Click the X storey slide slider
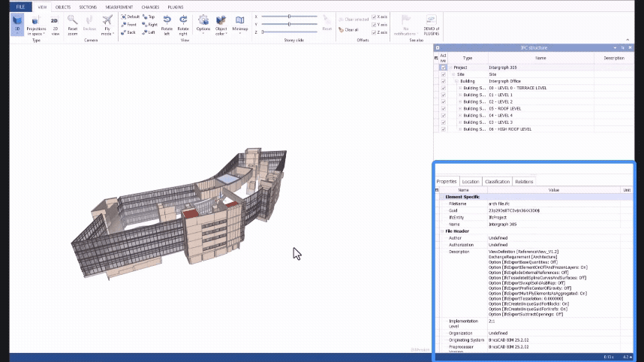Image resolution: width=644 pixels, height=362 pixels. (x=290, y=16)
